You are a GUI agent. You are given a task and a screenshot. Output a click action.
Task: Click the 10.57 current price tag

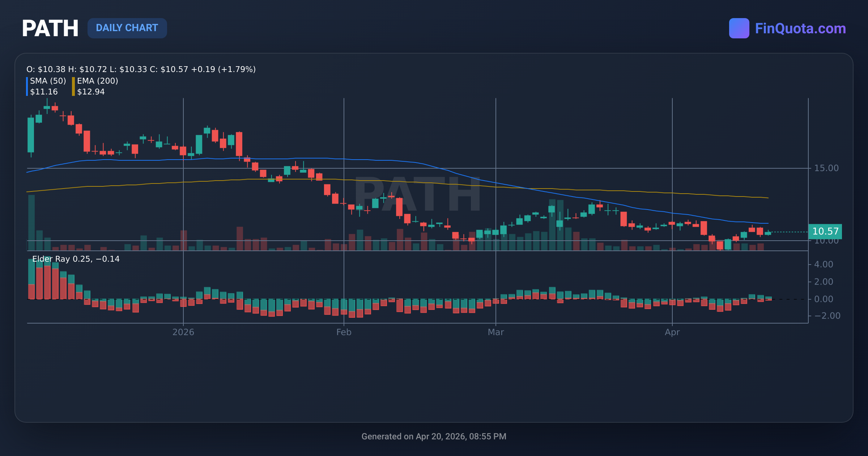point(825,231)
